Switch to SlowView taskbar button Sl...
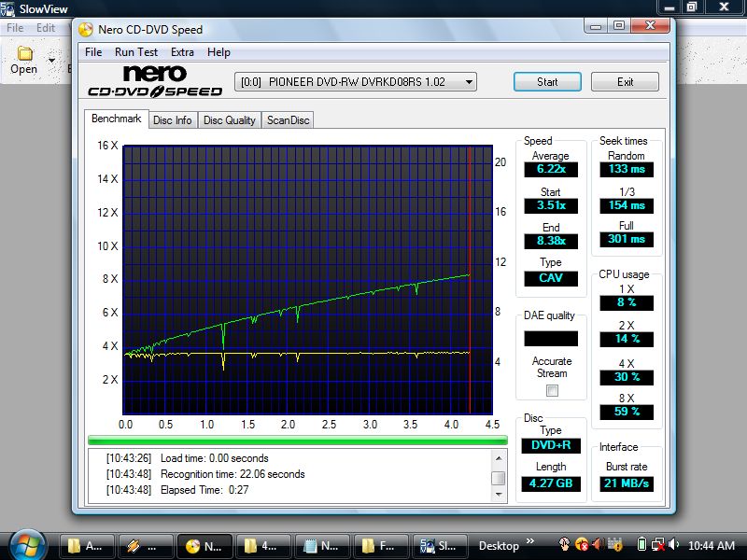Viewport: 747px width, 560px height. pos(441,546)
